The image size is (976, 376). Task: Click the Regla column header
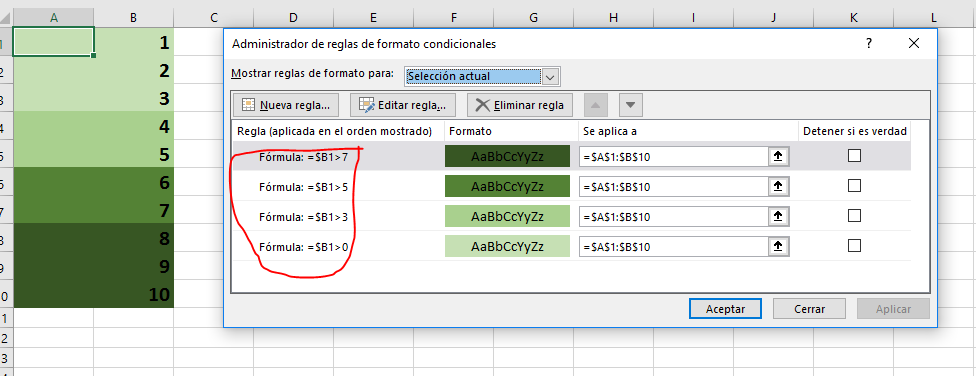[x=338, y=131]
